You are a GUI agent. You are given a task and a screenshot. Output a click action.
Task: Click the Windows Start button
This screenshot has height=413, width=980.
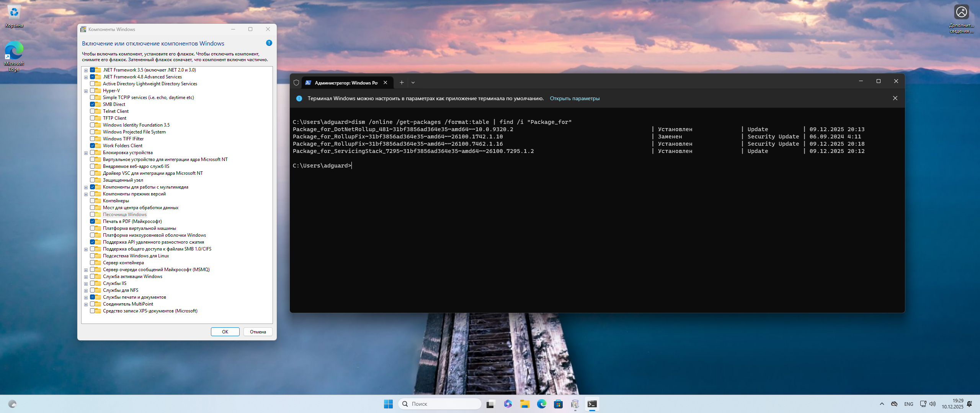(x=388, y=404)
